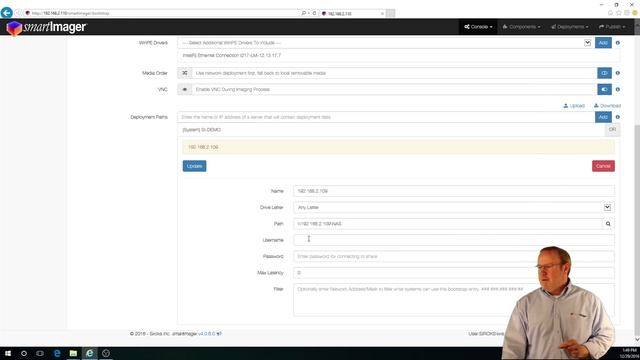
Task: Click the refresh icon in address bar
Action: pyautogui.click(x=314, y=13)
